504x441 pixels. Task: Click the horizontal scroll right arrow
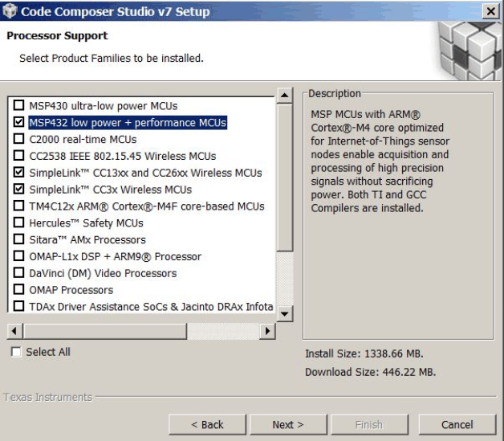coord(267,331)
